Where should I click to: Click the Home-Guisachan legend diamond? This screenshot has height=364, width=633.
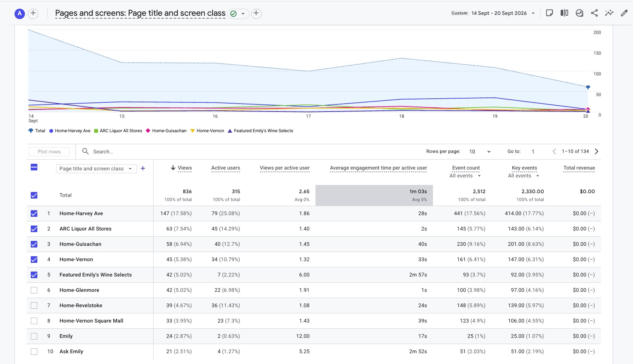coord(148,131)
